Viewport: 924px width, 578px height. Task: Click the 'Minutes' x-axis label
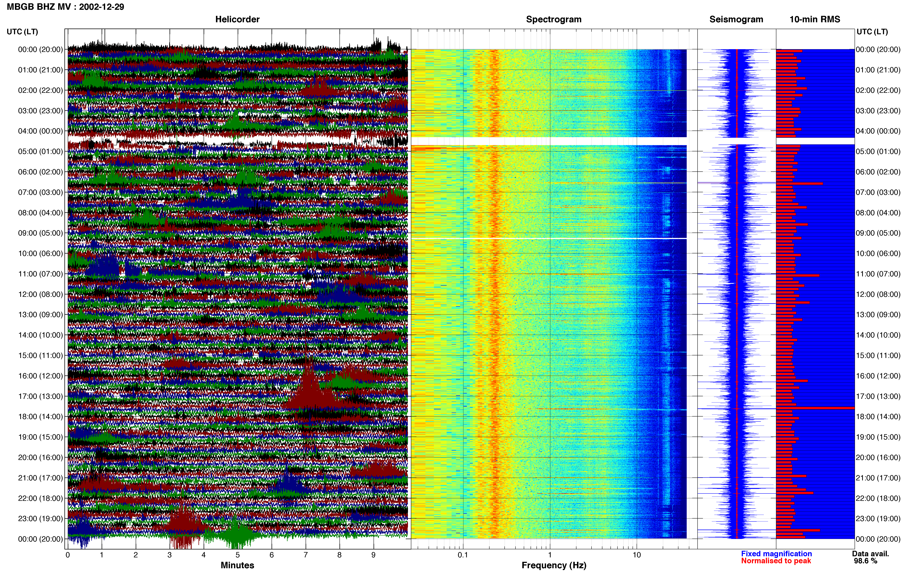click(x=237, y=565)
